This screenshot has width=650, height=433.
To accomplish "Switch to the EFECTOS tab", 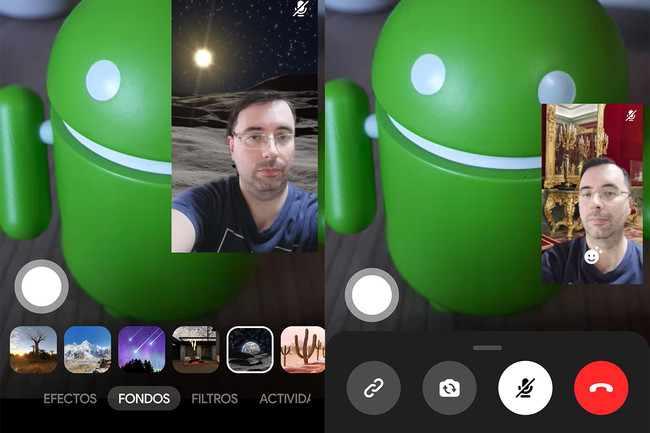I will pyautogui.click(x=70, y=399).
